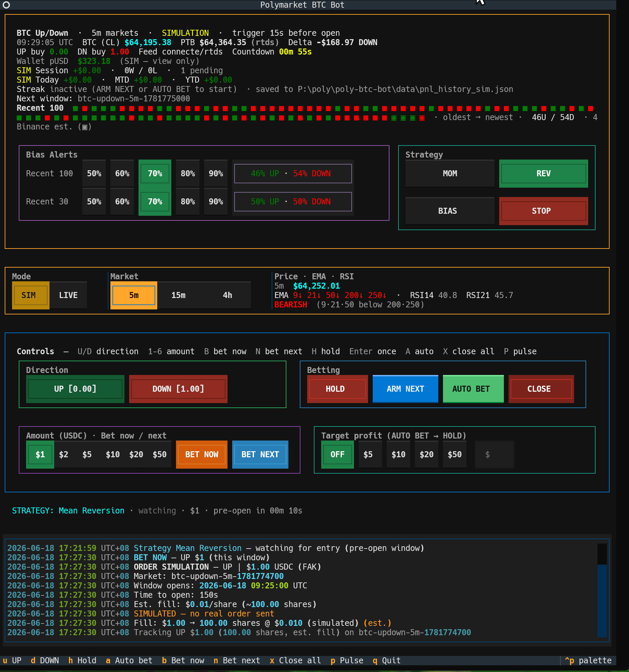
Task: Turn target profit OFF
Action: pyautogui.click(x=338, y=454)
